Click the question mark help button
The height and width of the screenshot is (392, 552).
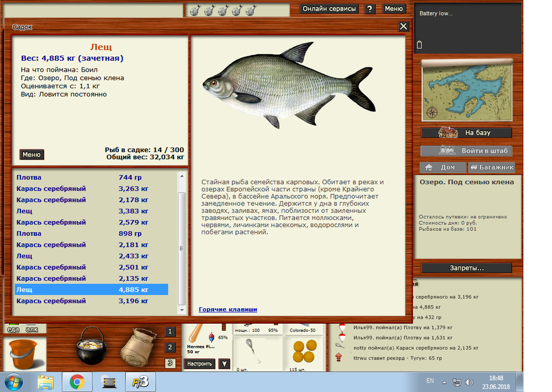click(370, 9)
